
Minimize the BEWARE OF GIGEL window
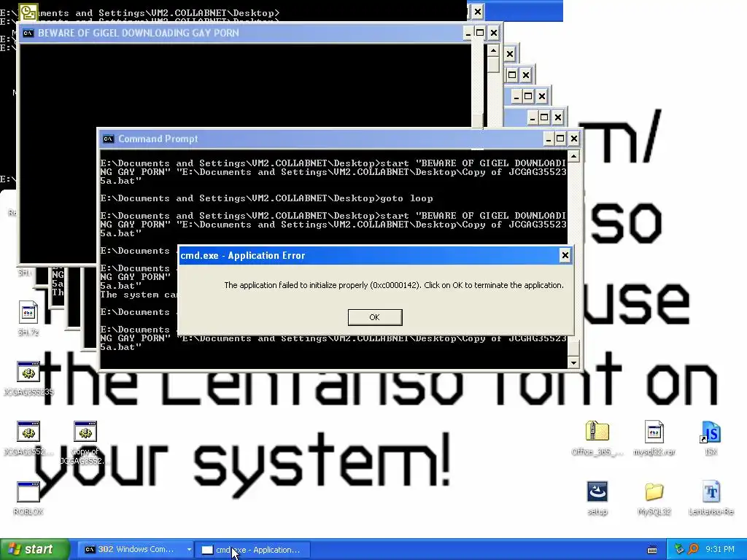[468, 33]
